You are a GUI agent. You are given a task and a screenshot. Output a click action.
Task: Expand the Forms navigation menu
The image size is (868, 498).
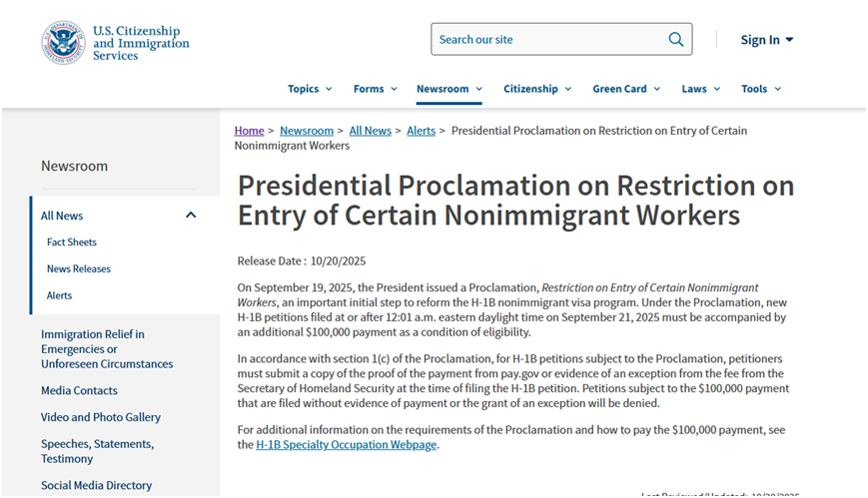tap(375, 89)
